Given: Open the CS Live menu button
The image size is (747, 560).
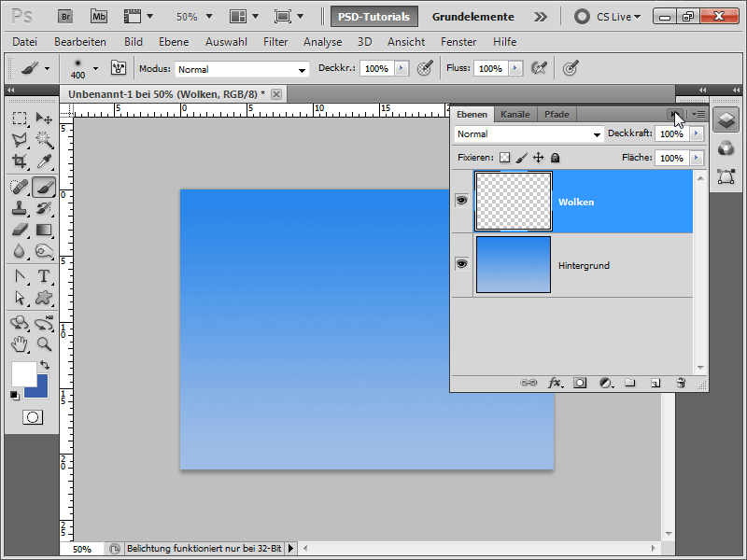Looking at the screenshot, I should (x=608, y=17).
